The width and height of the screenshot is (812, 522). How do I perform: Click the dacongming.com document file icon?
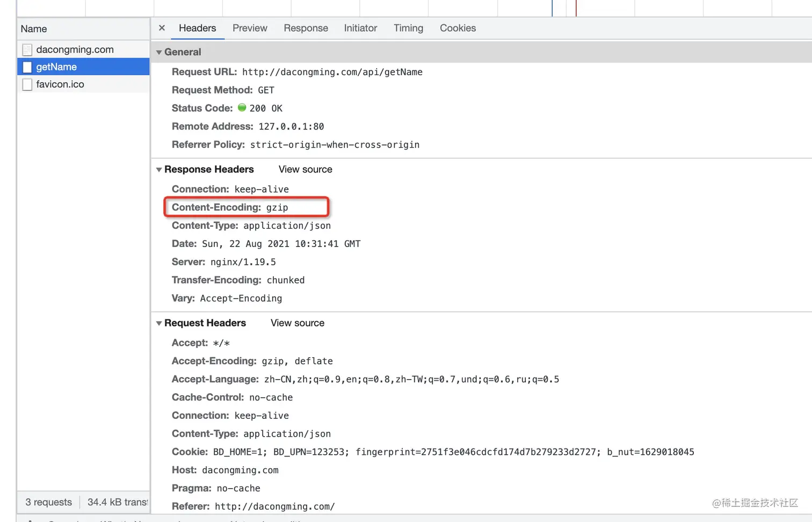[27, 49]
